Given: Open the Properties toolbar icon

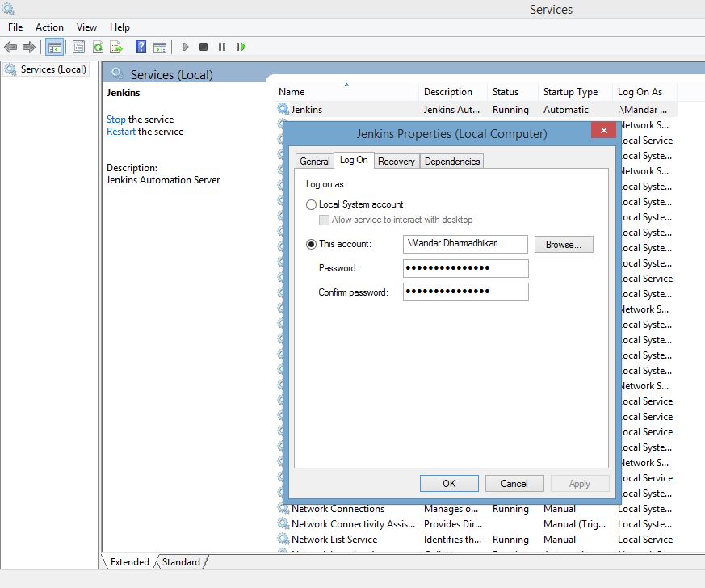Looking at the screenshot, I should tap(78, 47).
